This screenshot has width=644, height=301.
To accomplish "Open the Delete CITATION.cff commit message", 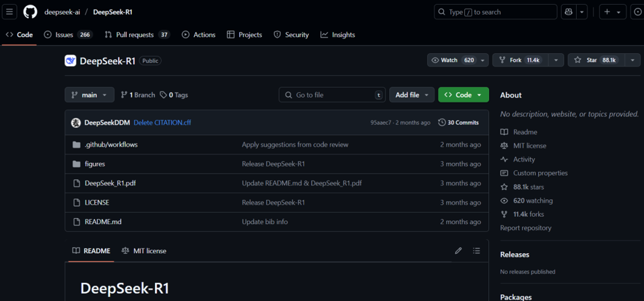I will [162, 123].
